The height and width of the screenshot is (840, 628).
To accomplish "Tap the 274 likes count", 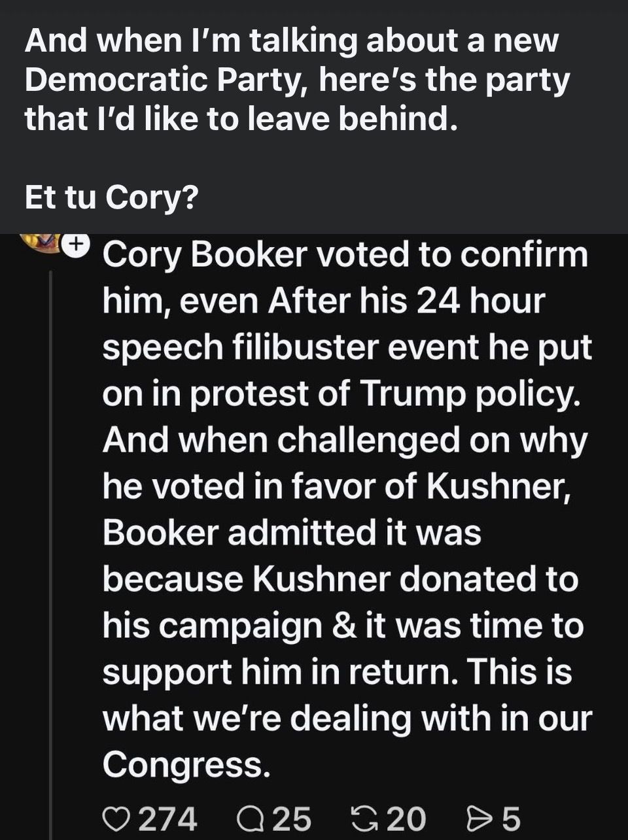I will click(168, 818).
